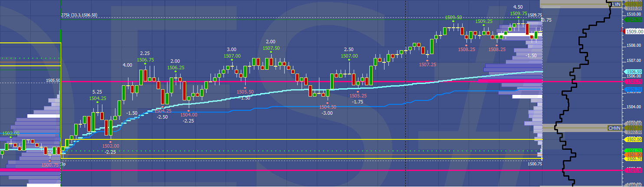The image size is (644, 187).
Task: Select the blue 1505.25 axis price tag
Action: pyautogui.click(x=634, y=90)
